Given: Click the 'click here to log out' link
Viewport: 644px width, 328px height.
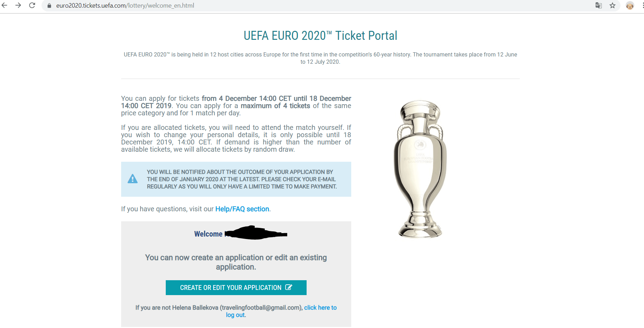Looking at the screenshot, I should (x=281, y=311).
